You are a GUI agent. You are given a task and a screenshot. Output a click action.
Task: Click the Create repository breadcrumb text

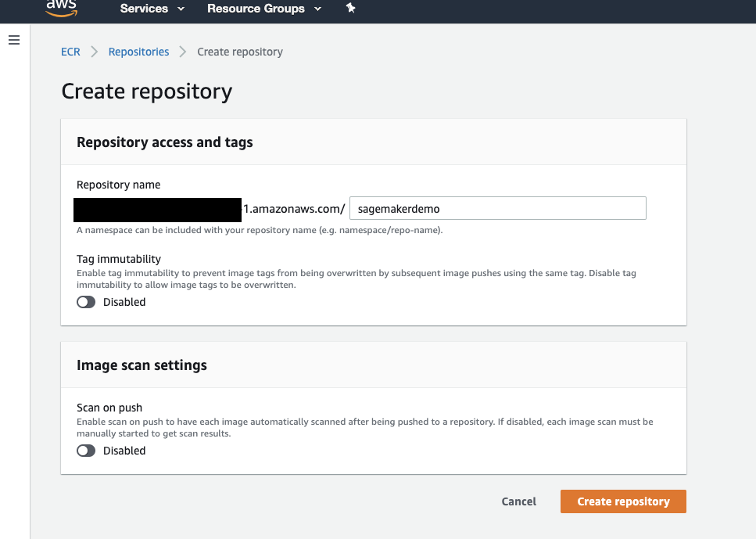click(240, 52)
